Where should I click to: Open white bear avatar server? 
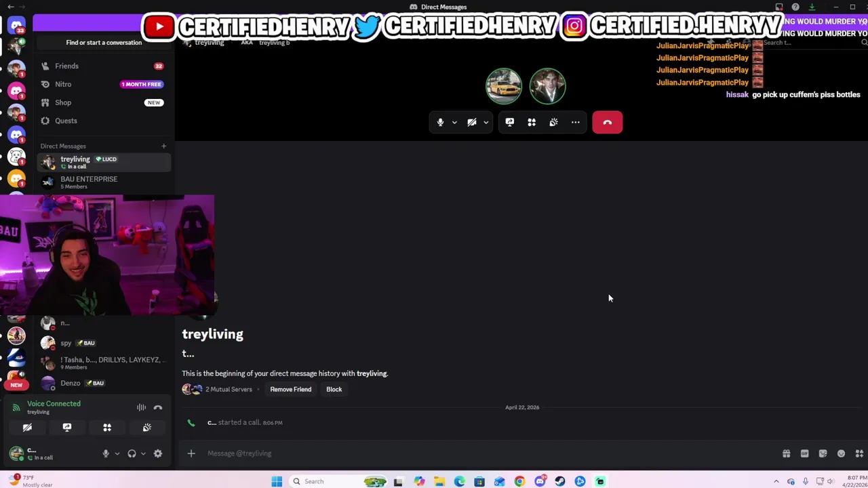pyautogui.click(x=16, y=157)
